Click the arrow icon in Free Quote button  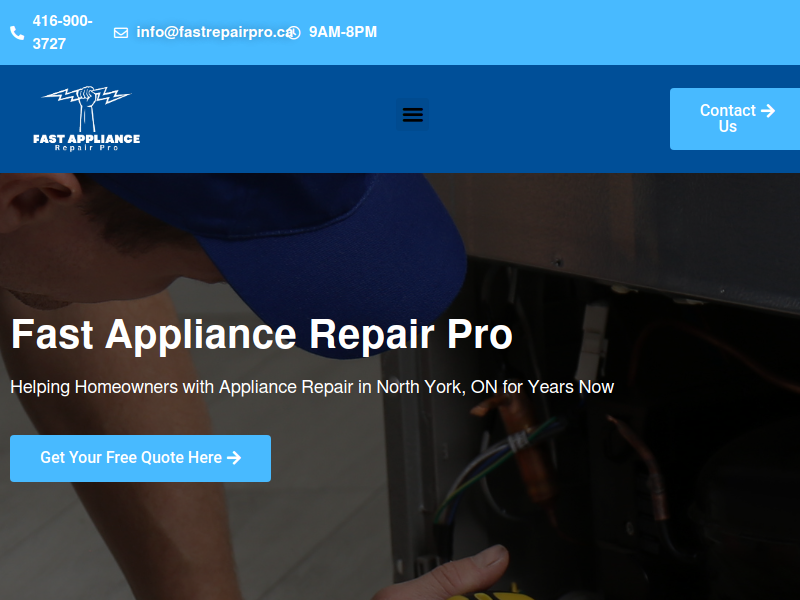[234, 458]
